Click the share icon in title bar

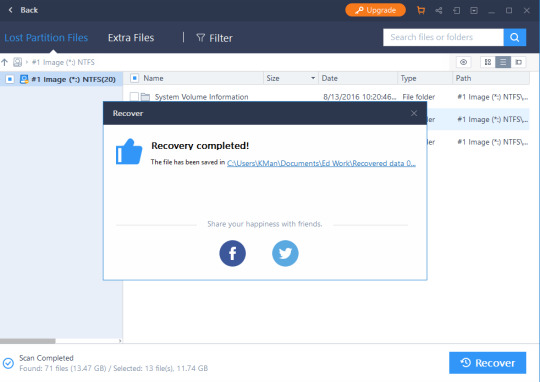tap(438, 10)
